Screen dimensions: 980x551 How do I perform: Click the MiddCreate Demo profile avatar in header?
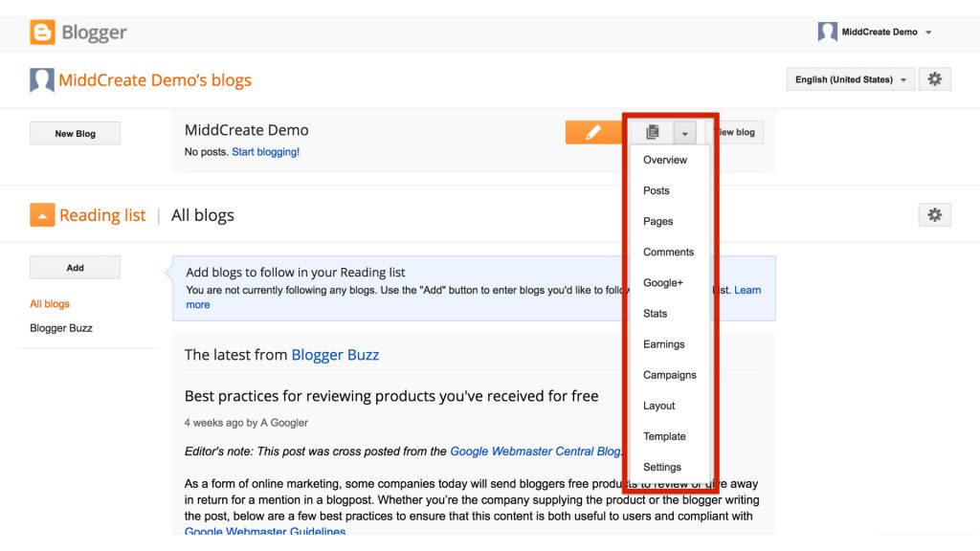(x=827, y=33)
